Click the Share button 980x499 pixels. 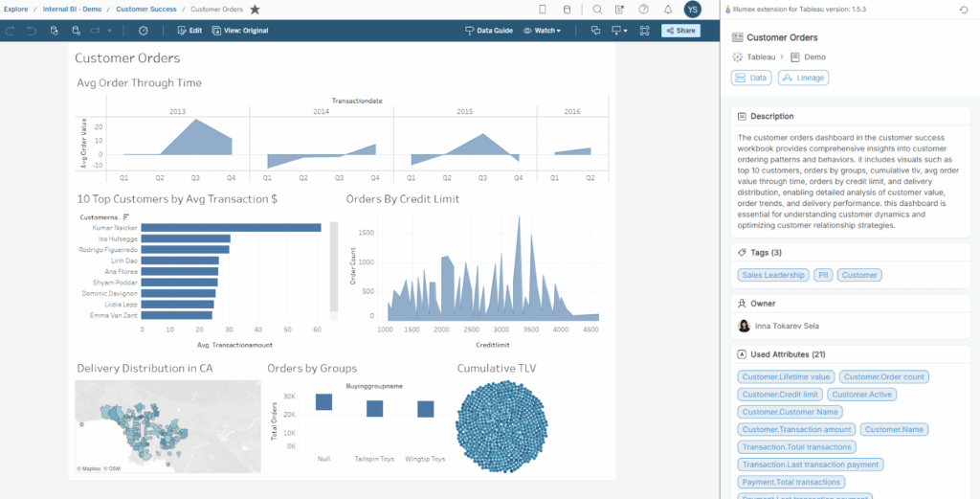pos(680,31)
